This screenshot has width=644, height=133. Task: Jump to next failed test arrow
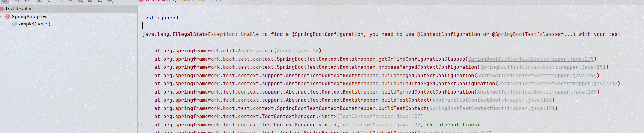(71, 1)
